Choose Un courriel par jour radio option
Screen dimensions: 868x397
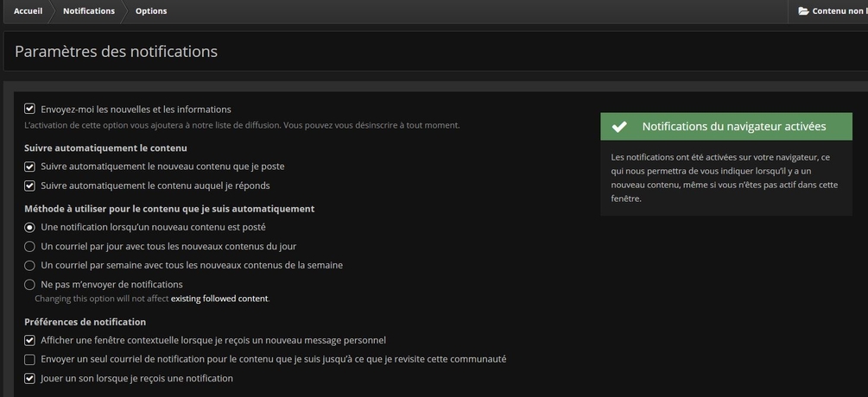point(30,247)
